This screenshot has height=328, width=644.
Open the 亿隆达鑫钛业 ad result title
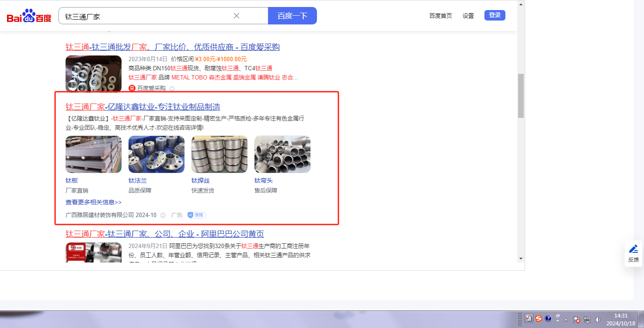pyautogui.click(x=143, y=107)
